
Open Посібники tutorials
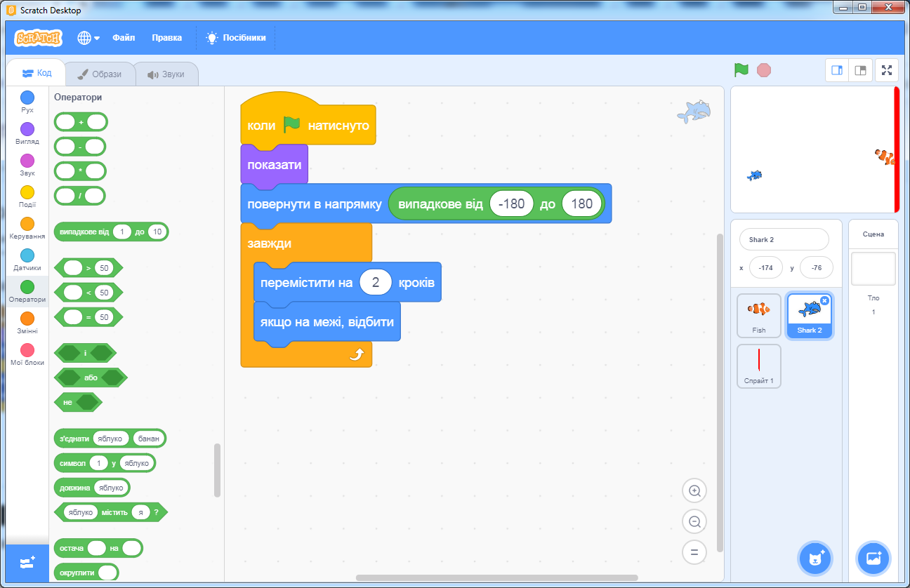point(236,38)
